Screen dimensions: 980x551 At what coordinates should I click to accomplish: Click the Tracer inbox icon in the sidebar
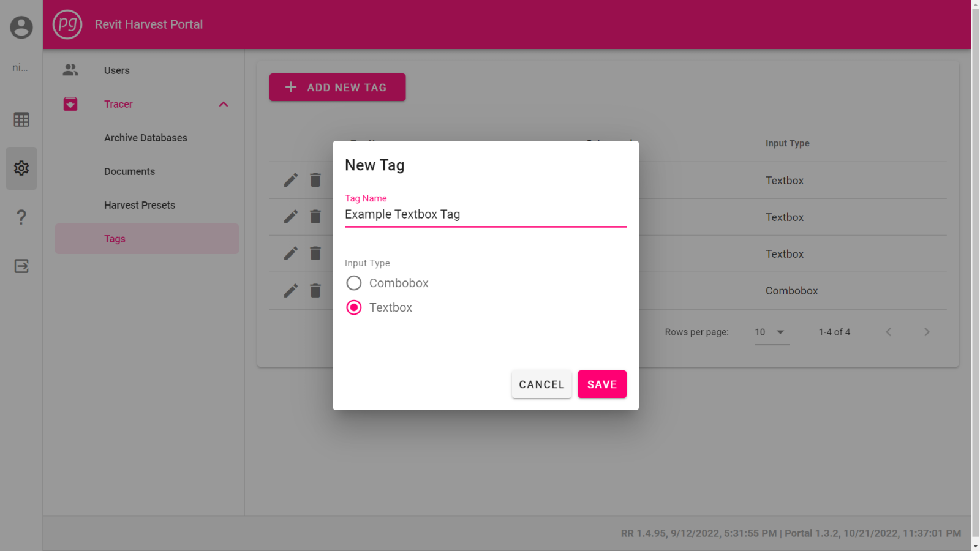tap(70, 103)
